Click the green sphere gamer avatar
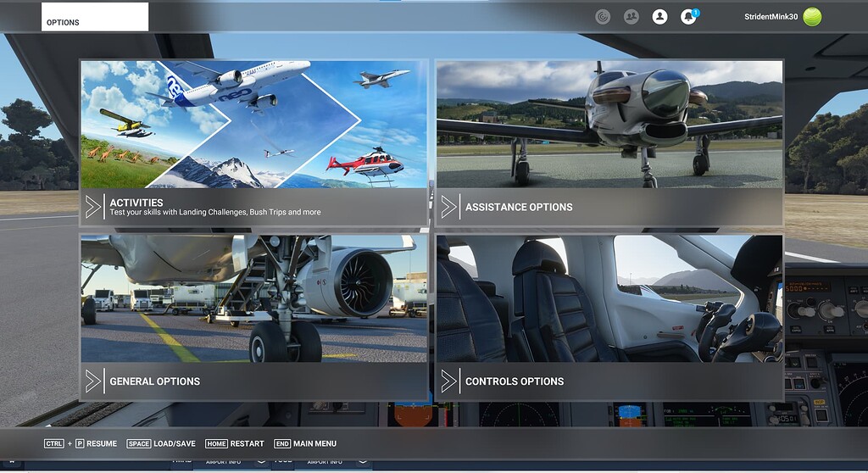This screenshot has height=473, width=868. pyautogui.click(x=812, y=17)
